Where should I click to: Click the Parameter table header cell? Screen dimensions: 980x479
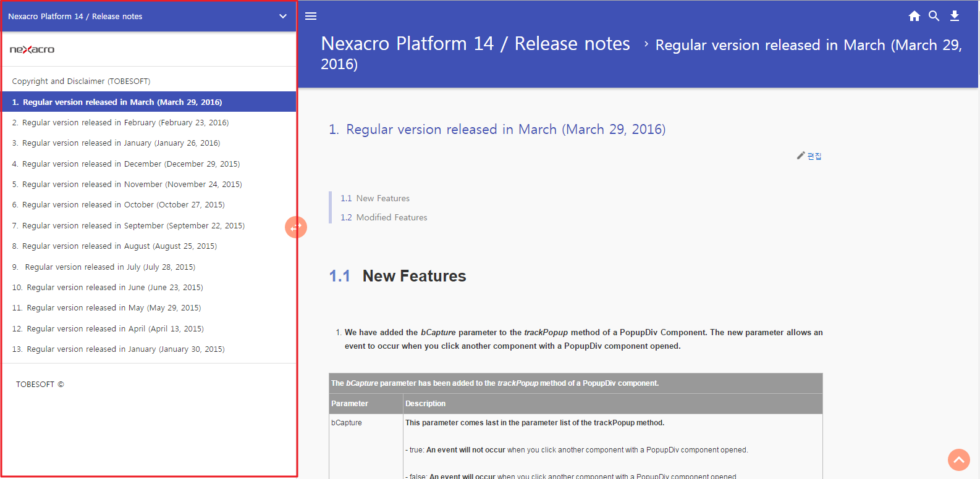pyautogui.click(x=366, y=404)
